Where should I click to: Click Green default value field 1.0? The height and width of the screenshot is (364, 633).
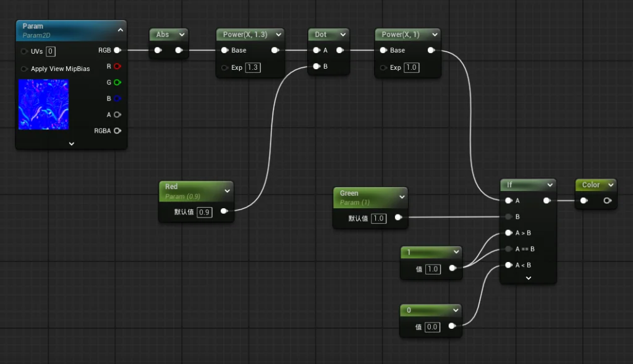pyautogui.click(x=379, y=218)
